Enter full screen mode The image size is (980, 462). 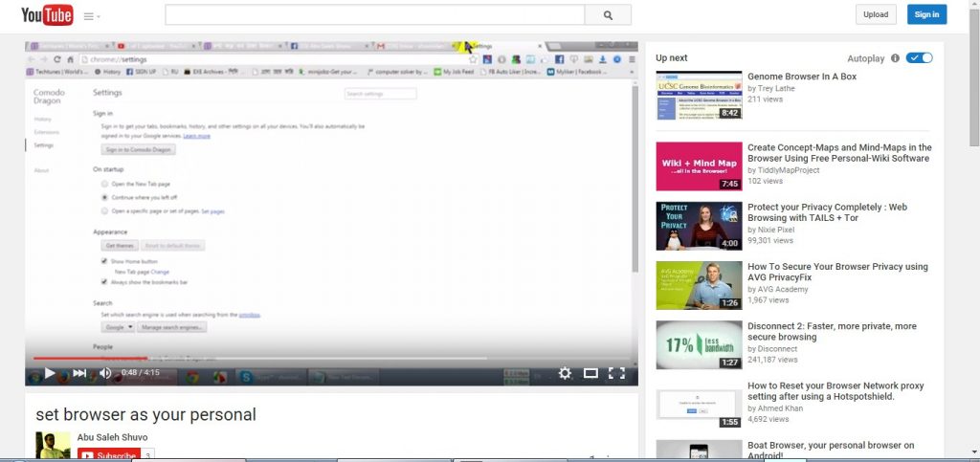coord(617,373)
